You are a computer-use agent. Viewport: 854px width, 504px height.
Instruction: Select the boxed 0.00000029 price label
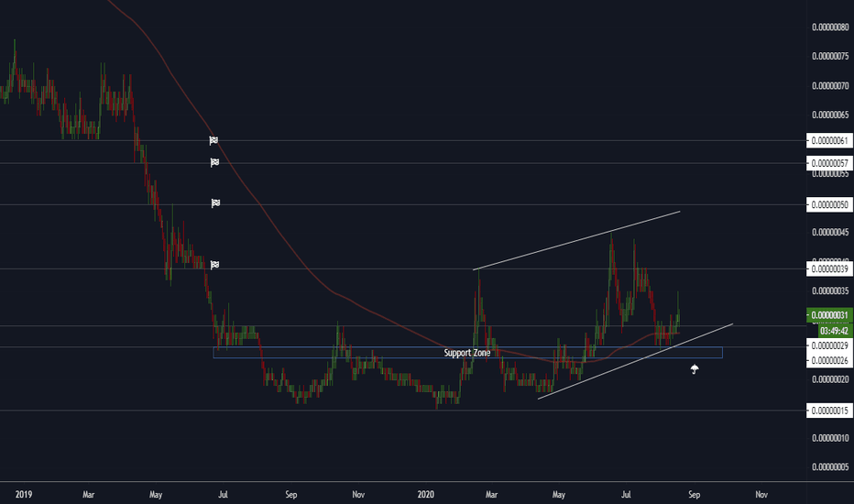[x=829, y=346]
